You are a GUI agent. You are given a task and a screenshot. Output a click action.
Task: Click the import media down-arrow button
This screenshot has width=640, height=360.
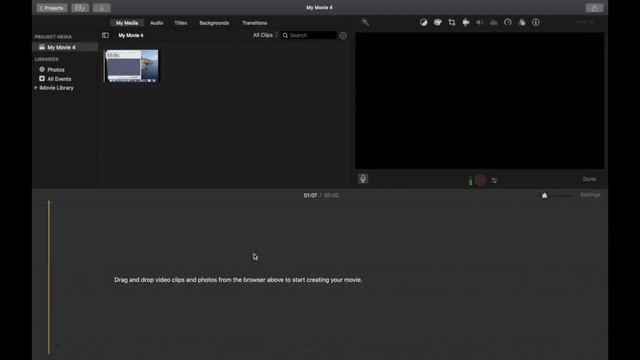[102, 8]
